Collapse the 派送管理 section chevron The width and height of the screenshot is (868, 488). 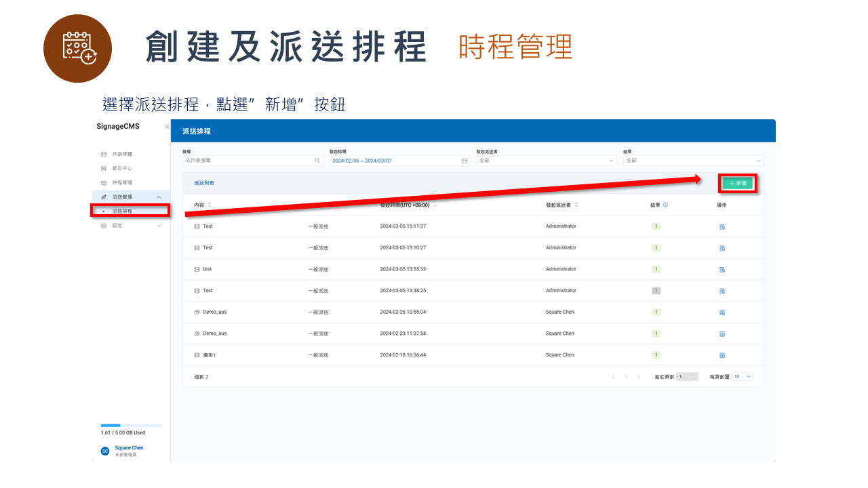(159, 197)
